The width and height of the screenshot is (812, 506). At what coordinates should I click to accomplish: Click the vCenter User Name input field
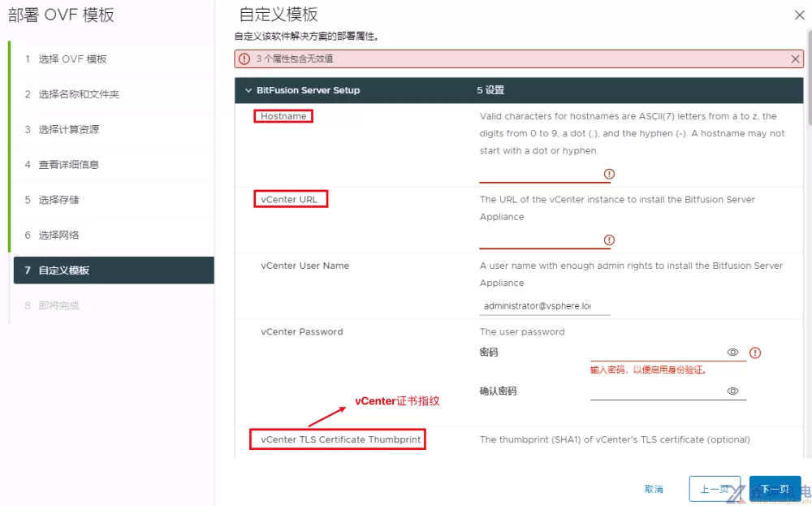point(545,306)
